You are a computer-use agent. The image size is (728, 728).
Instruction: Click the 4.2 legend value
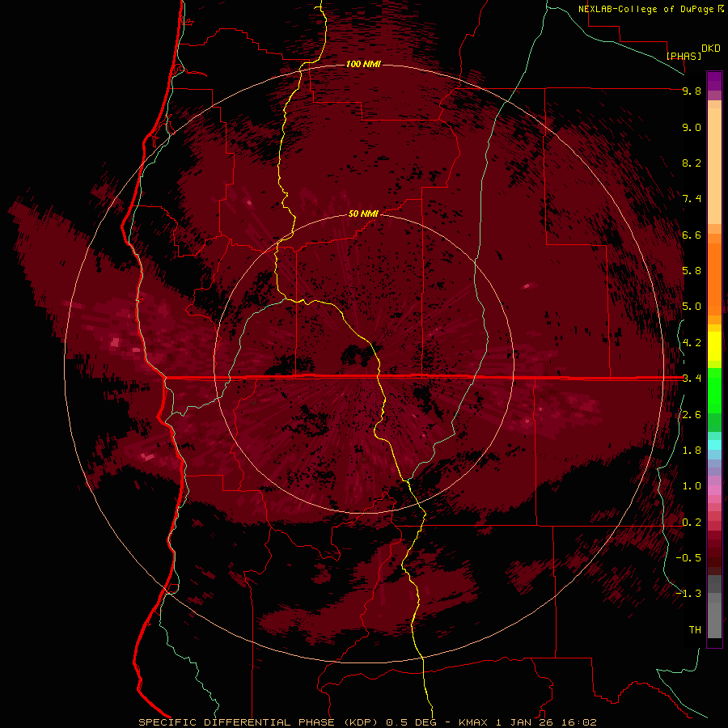(692, 343)
